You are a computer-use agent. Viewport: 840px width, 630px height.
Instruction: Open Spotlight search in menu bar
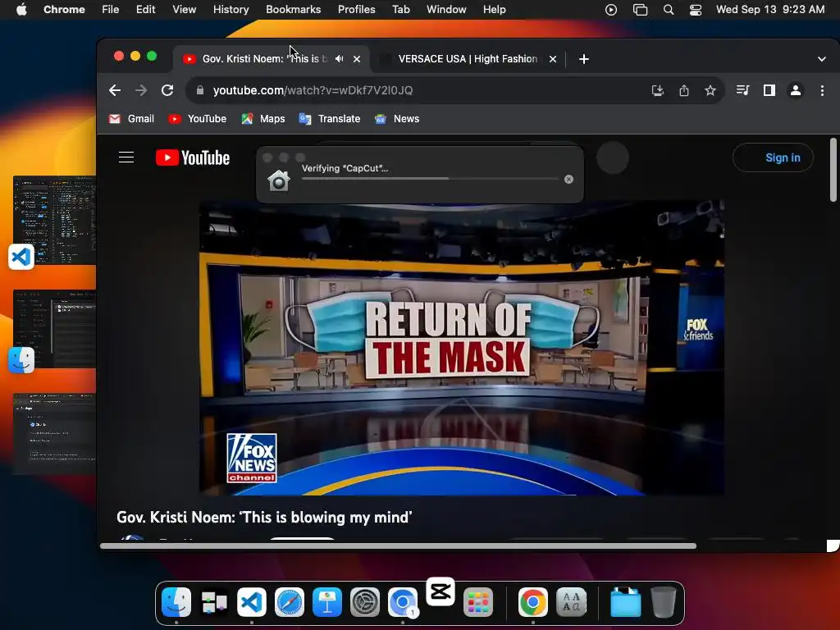(668, 10)
